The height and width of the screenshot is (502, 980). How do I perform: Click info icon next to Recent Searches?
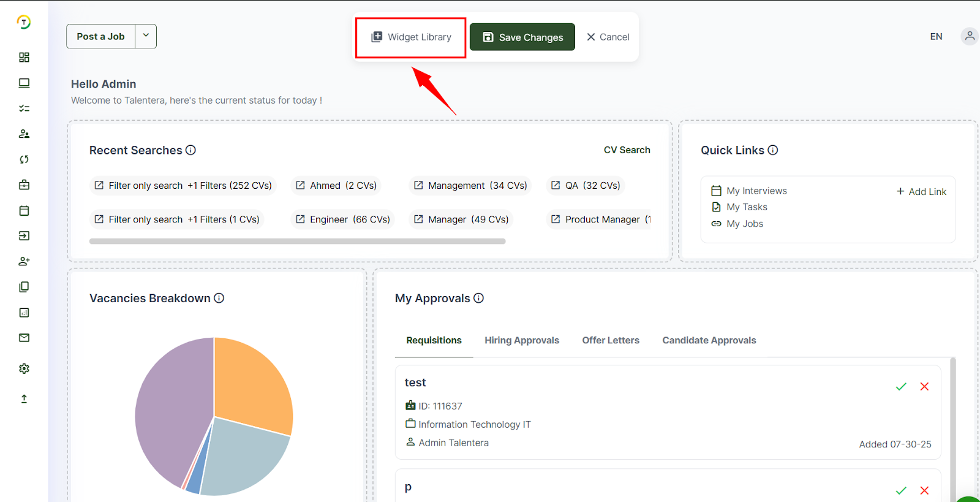tap(190, 150)
